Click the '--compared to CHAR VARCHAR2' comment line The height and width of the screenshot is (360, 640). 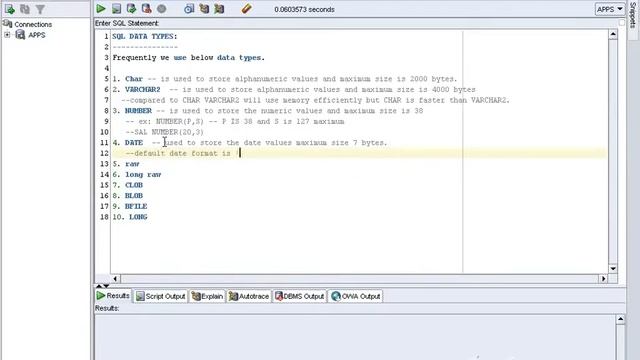point(316,100)
